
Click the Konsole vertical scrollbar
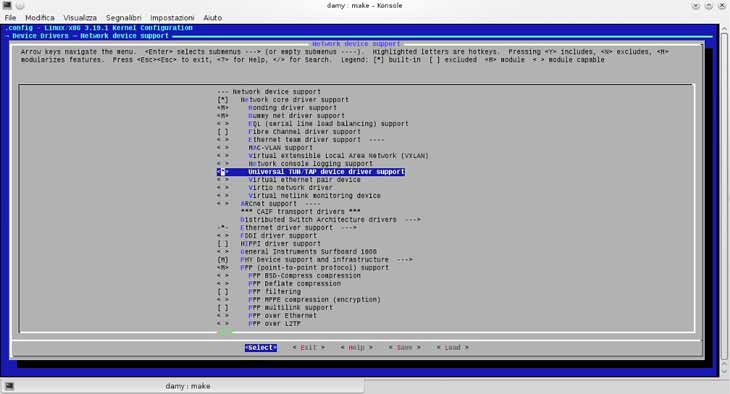click(x=724, y=200)
